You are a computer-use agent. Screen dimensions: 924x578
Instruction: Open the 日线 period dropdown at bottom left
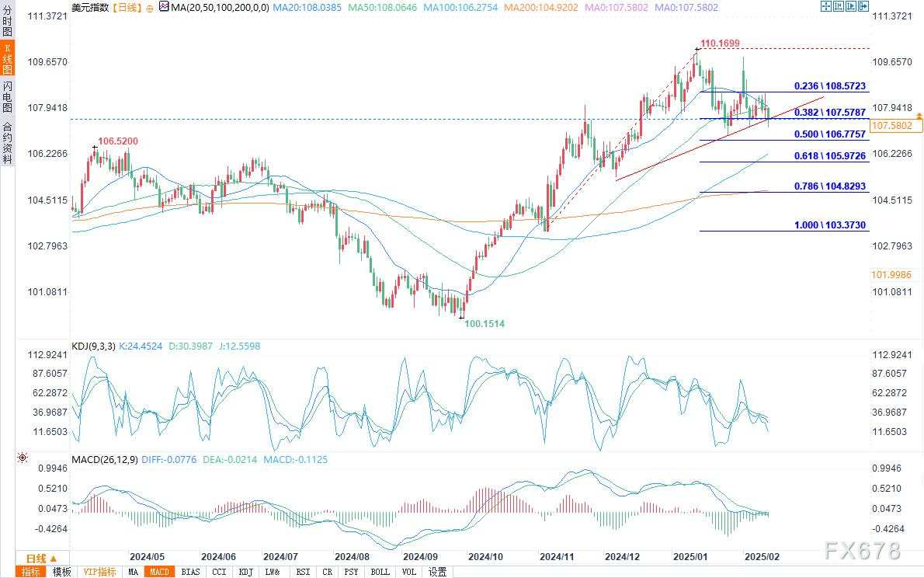[x=41, y=558]
